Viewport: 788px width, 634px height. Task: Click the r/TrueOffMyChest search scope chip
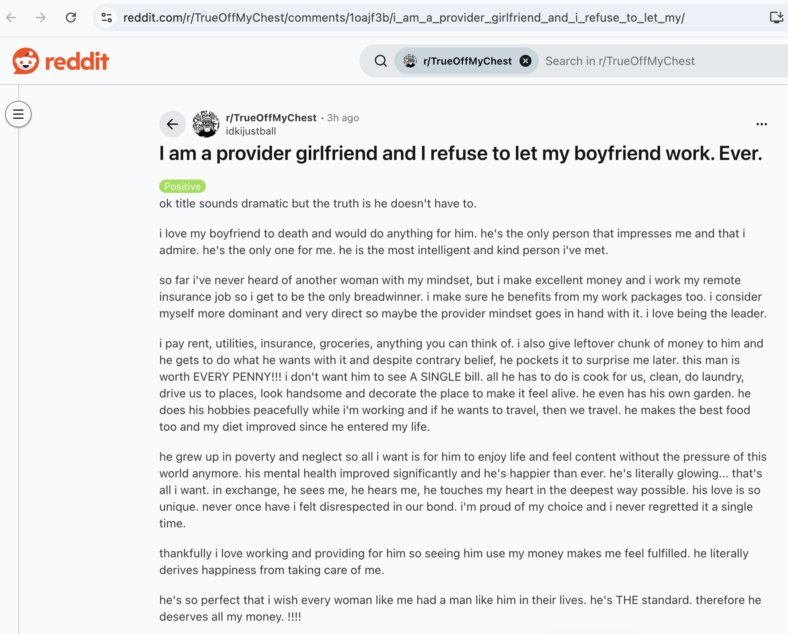point(460,61)
